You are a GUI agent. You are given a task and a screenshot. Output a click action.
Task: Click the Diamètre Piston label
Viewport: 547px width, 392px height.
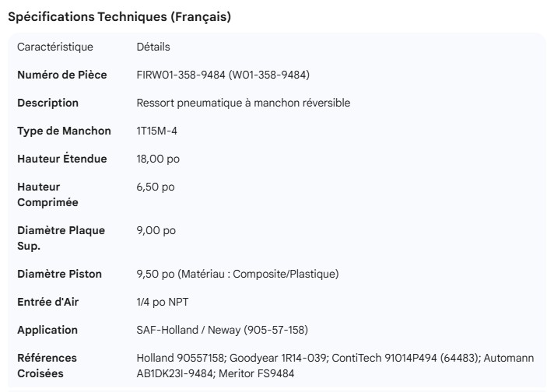(60, 274)
